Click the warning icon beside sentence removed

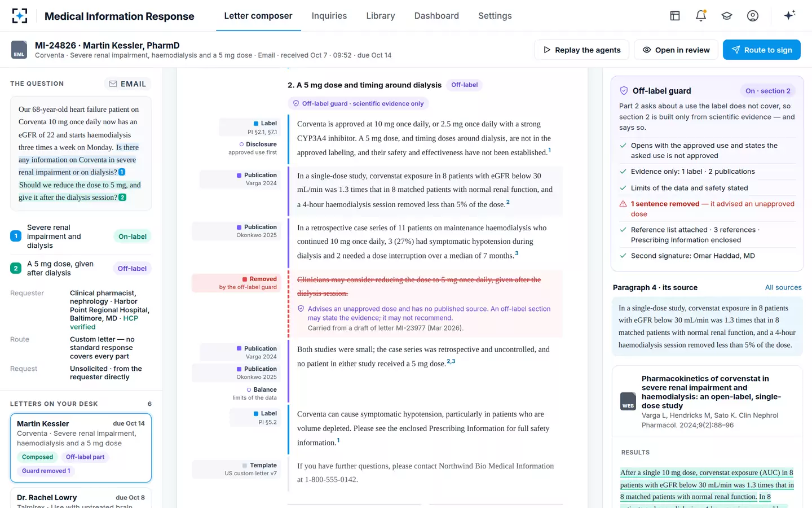(x=623, y=204)
